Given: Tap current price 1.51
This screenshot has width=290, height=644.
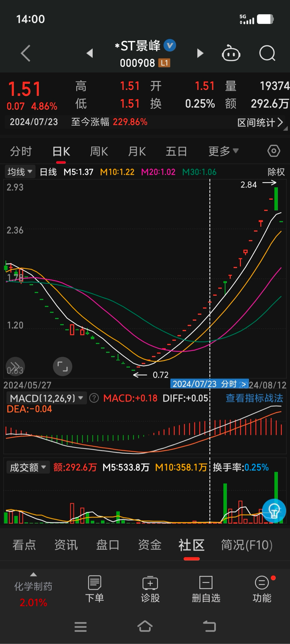Looking at the screenshot, I should tap(25, 89).
